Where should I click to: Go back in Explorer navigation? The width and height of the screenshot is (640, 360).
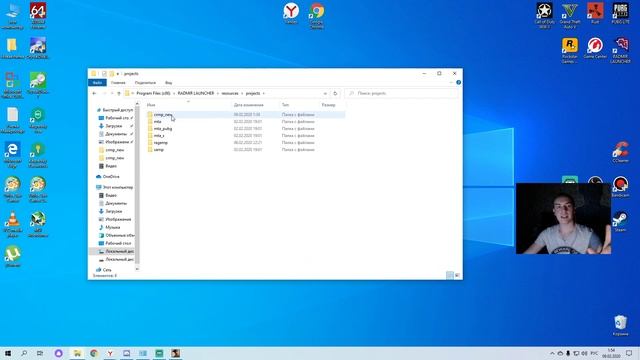coord(94,93)
